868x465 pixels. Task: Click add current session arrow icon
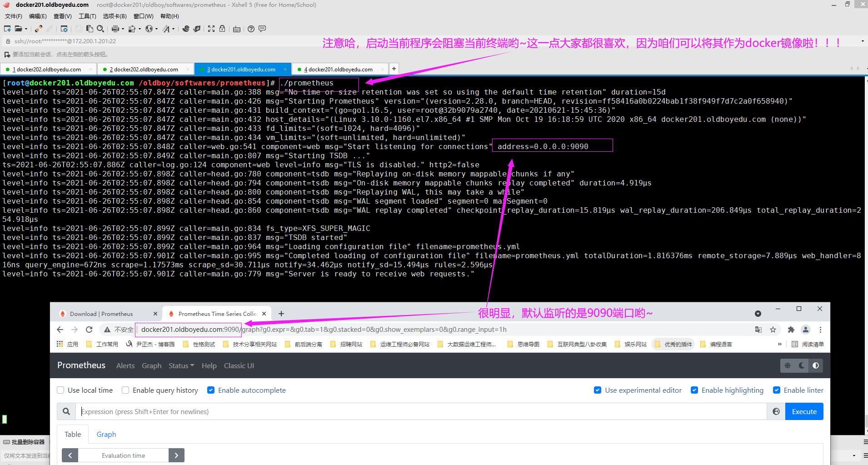tap(7, 55)
